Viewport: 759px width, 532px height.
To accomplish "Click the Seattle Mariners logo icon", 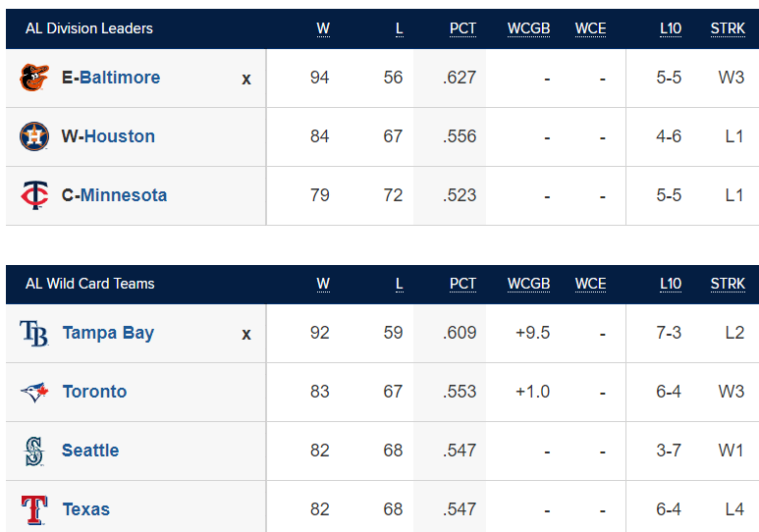I will 34,452.
